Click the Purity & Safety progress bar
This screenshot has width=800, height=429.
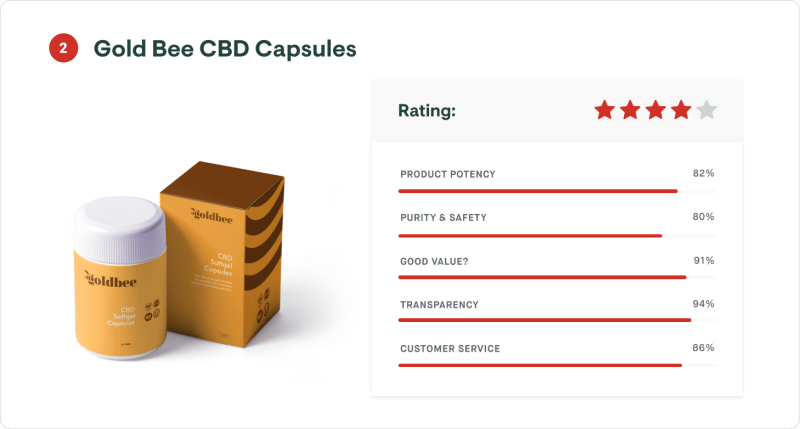click(x=557, y=235)
